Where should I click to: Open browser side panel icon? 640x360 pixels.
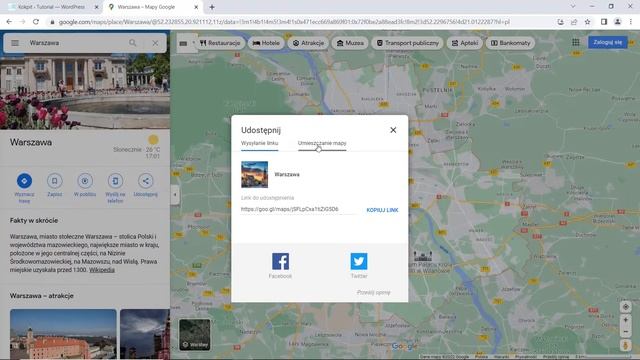coord(604,22)
